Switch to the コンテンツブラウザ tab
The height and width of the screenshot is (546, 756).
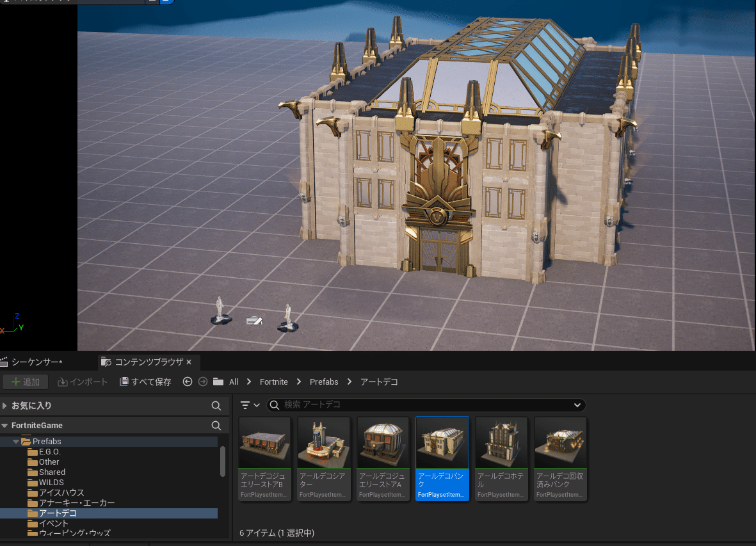(x=149, y=362)
